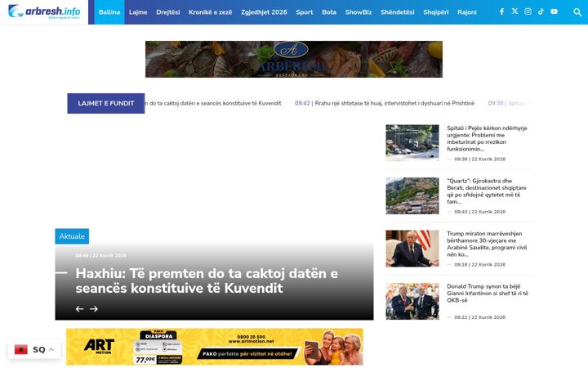The height and width of the screenshot is (368, 588).
Task: Open the Facebook page icon
Action: point(501,11)
